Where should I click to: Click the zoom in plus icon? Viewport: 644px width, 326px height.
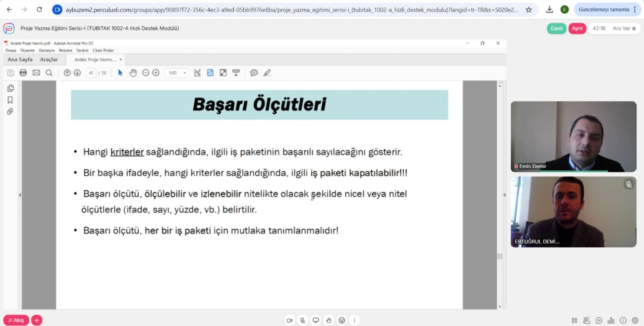click(x=156, y=73)
